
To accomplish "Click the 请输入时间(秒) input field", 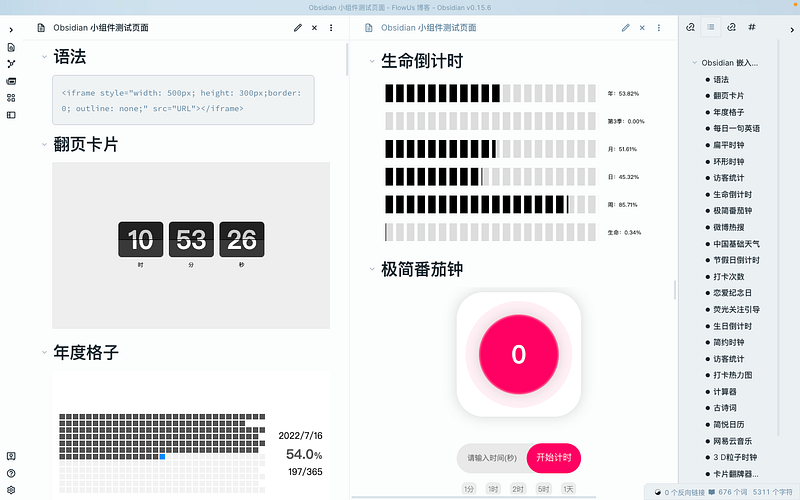I will [492, 458].
